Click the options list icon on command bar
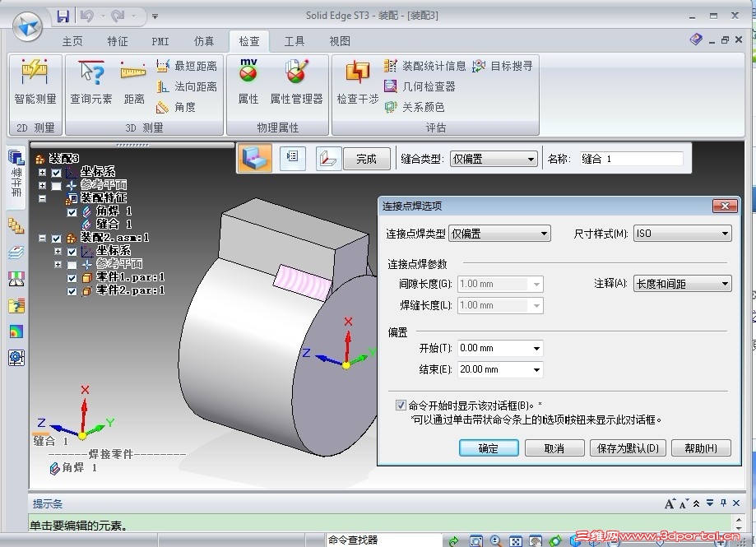This screenshot has height=547, width=756. tap(292, 157)
